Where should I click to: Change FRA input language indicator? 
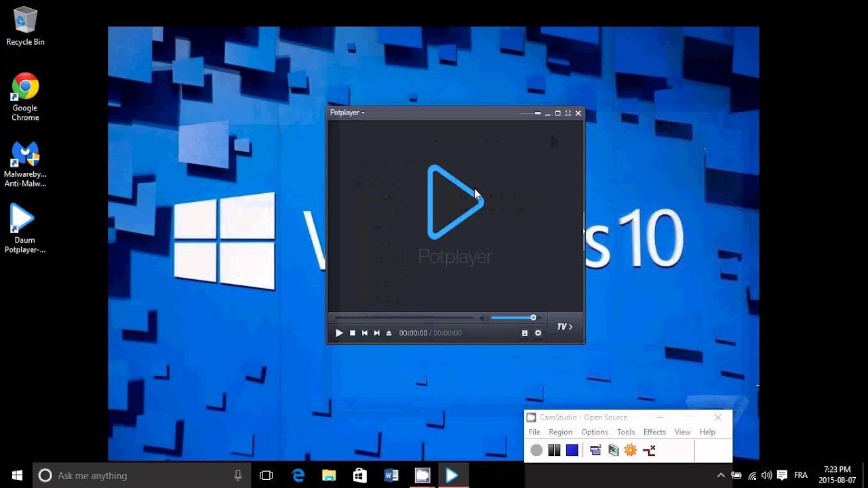(801, 475)
